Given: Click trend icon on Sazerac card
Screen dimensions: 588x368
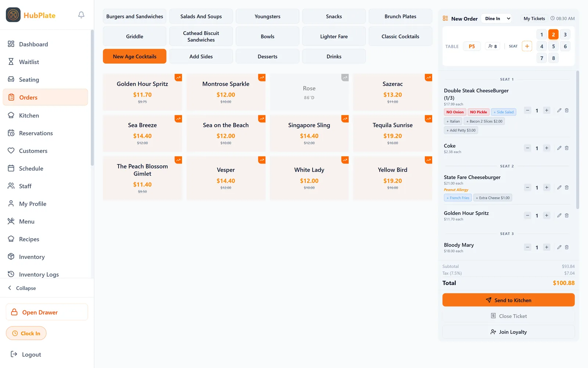Looking at the screenshot, I should click(429, 78).
